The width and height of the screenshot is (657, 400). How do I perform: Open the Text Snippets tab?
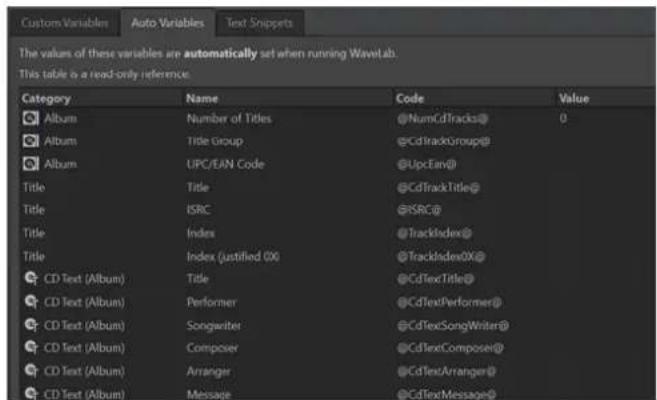click(x=259, y=23)
